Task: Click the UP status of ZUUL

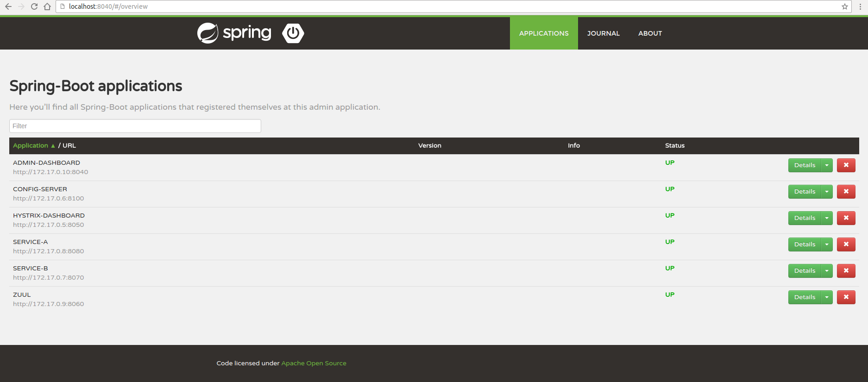Action: [x=670, y=294]
